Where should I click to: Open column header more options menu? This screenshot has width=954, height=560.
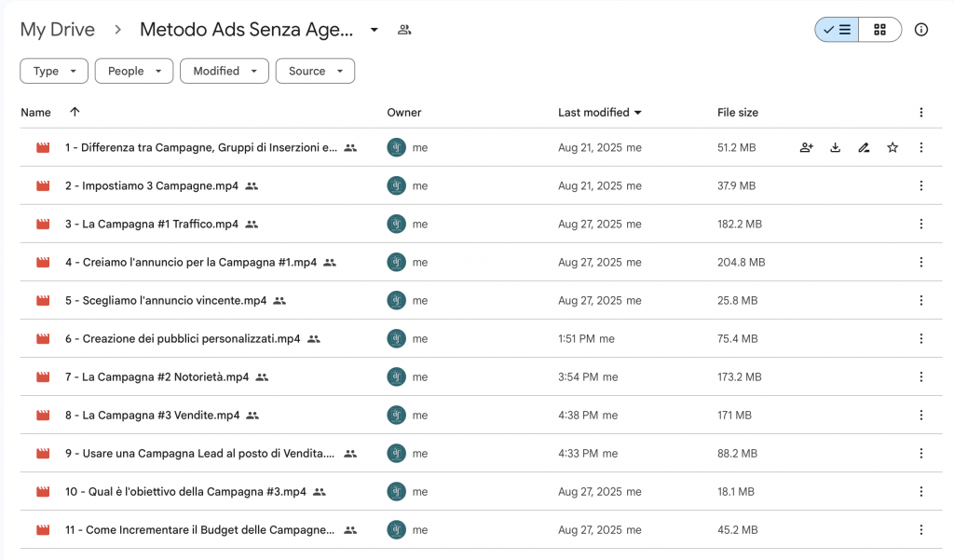(x=921, y=113)
